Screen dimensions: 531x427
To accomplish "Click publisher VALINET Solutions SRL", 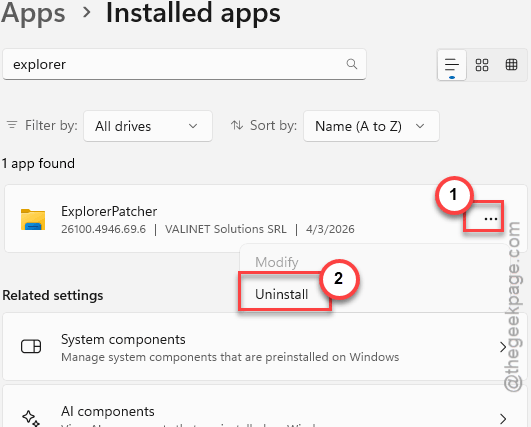I will [x=226, y=229].
